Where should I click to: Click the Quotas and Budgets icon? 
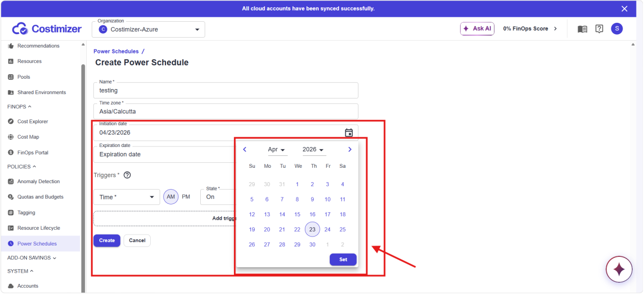(x=11, y=197)
